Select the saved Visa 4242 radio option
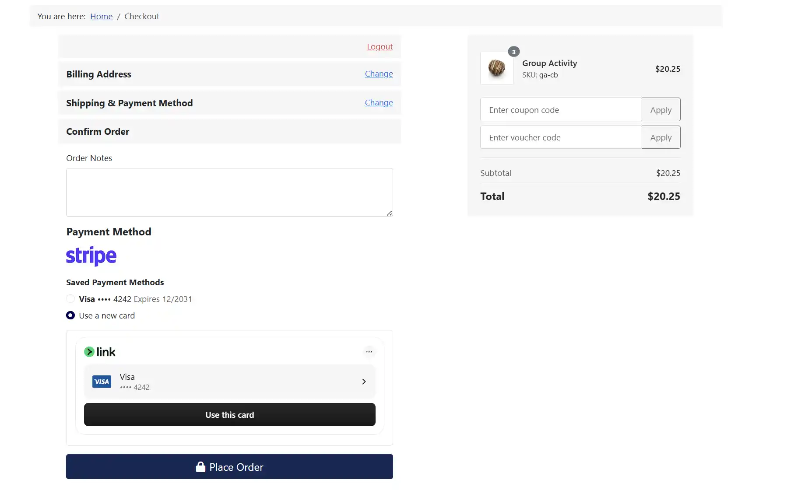Image resolution: width=812 pixels, height=504 pixels. (70, 299)
